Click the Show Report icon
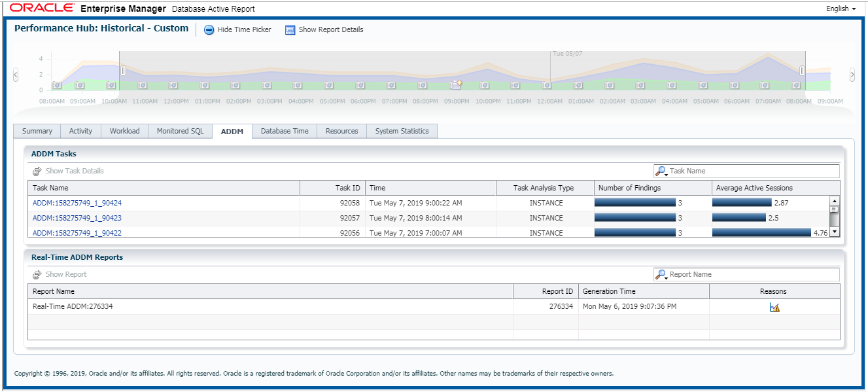 37,274
